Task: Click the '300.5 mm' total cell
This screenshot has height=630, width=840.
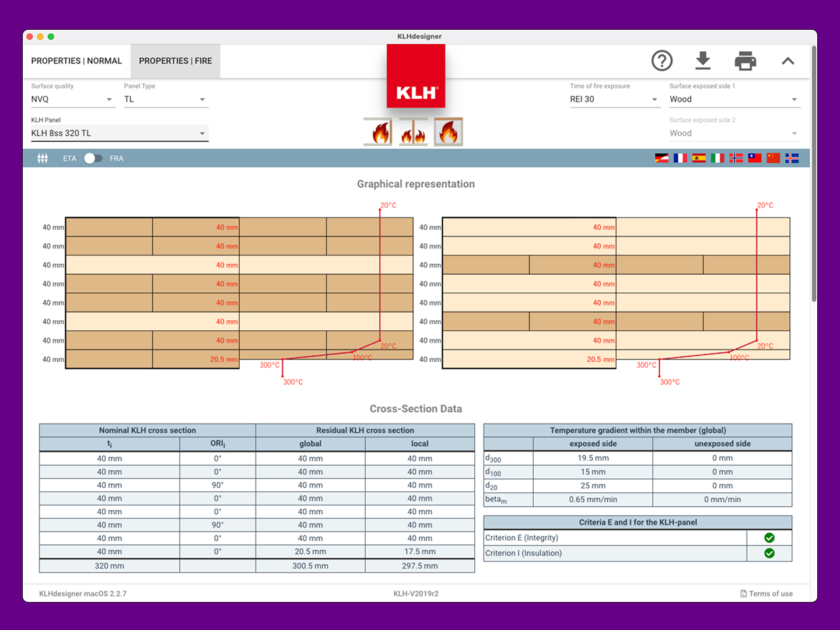Action: [310, 566]
